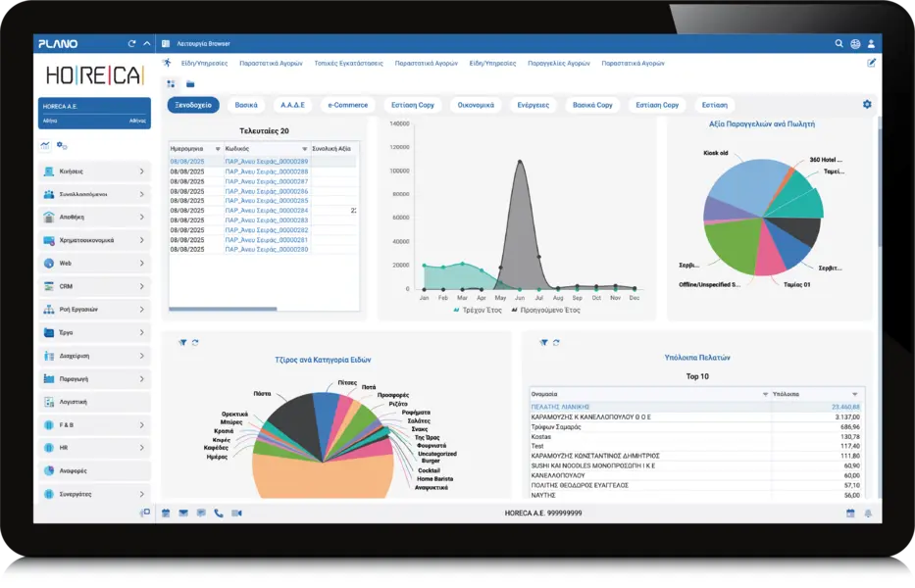The width and height of the screenshot is (915, 588).
Task: Click the Χρηματοοικονομικά card icon
Action: click(x=49, y=240)
